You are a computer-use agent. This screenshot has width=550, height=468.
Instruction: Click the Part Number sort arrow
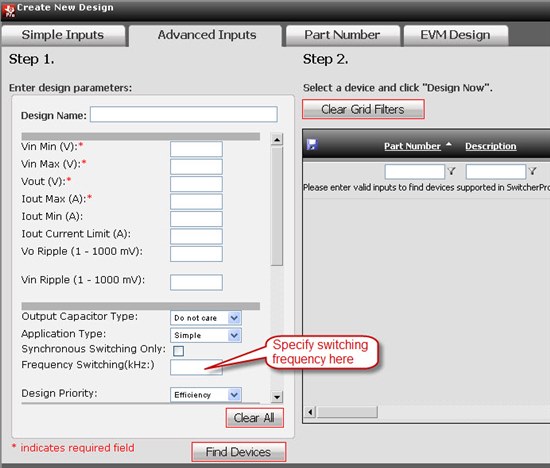pos(448,144)
